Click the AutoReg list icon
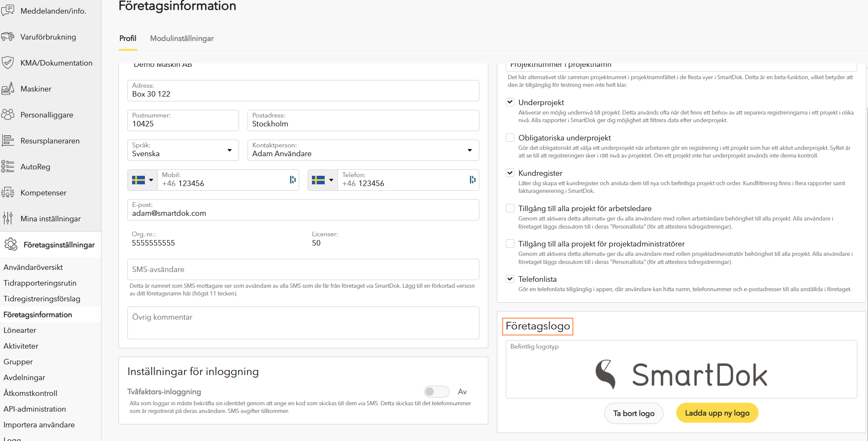868x441 pixels. pyautogui.click(x=8, y=166)
